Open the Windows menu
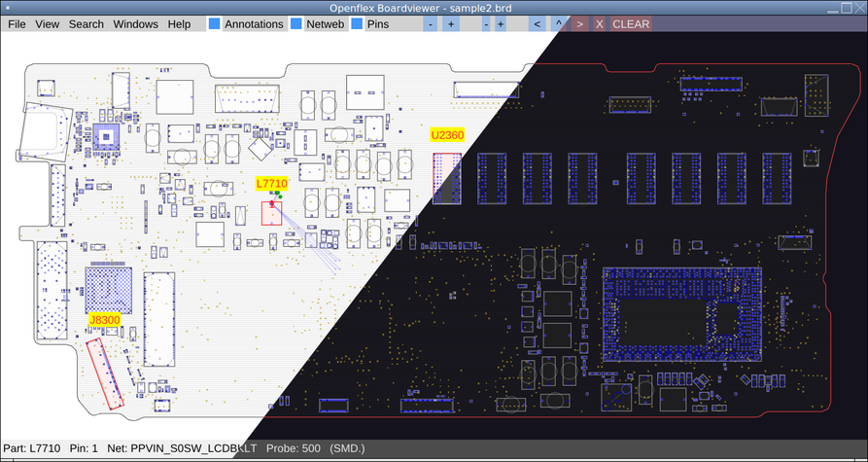 click(136, 23)
